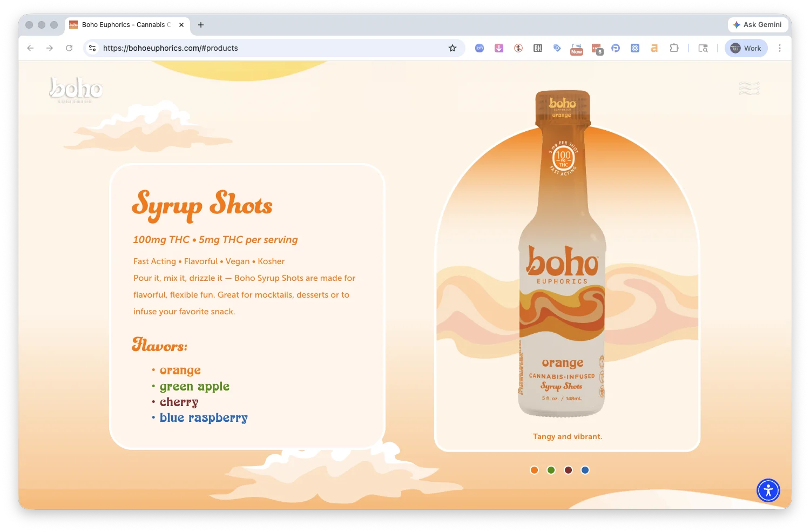Switch to the Boho Euphorics tab

[125, 25]
